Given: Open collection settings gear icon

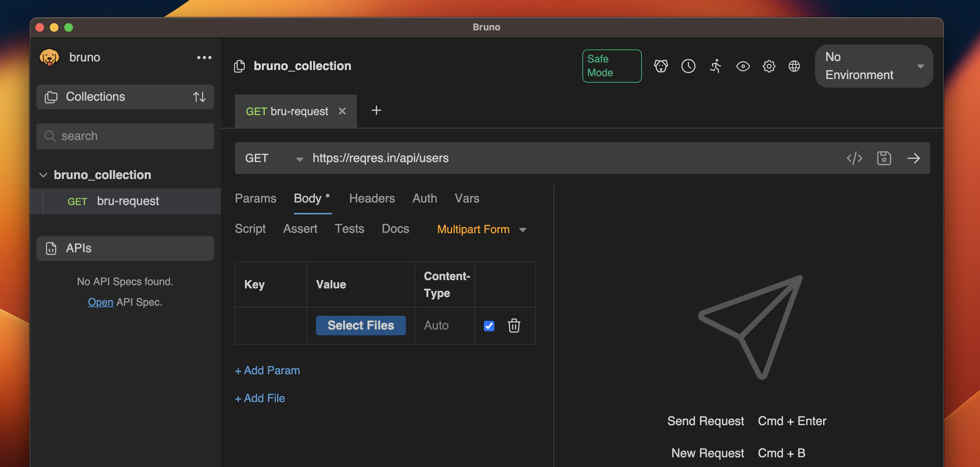Looking at the screenshot, I should [x=769, y=66].
